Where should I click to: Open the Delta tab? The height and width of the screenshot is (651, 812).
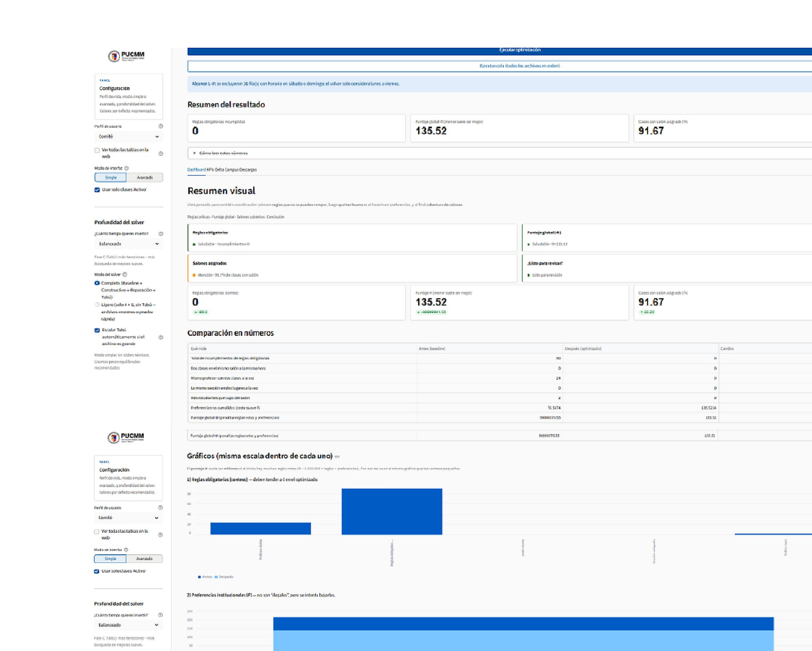pos(219,170)
